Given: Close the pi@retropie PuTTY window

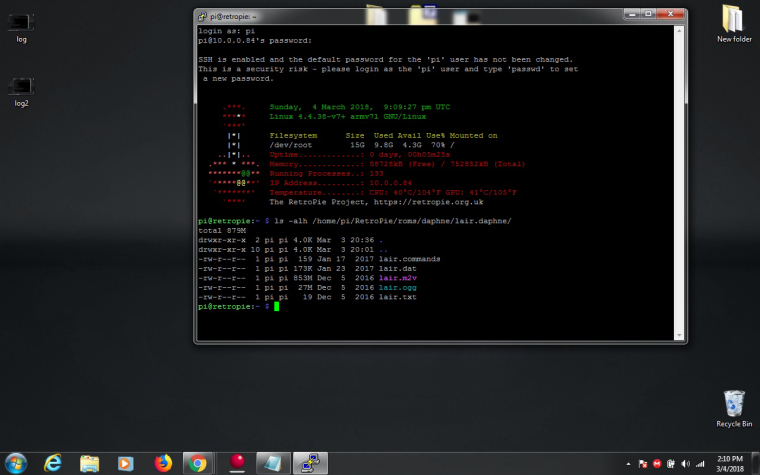Looking at the screenshot, I should coord(670,14).
